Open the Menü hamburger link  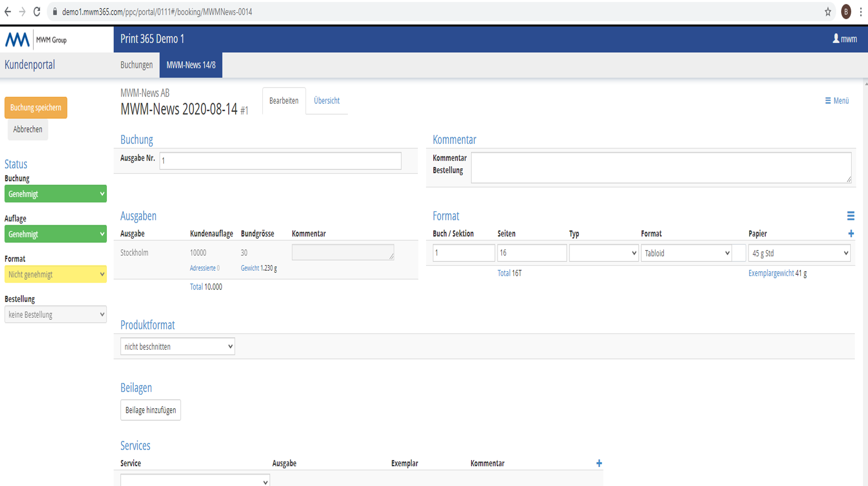point(837,101)
